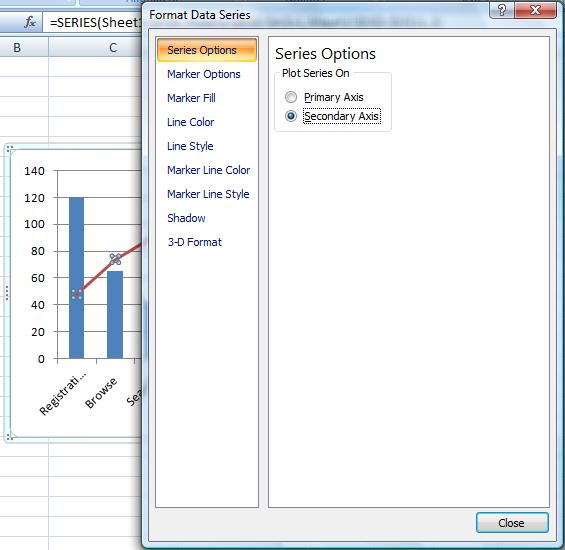The height and width of the screenshot is (550, 565).
Task: Click the Registration blue bar in chart
Action: [76, 278]
